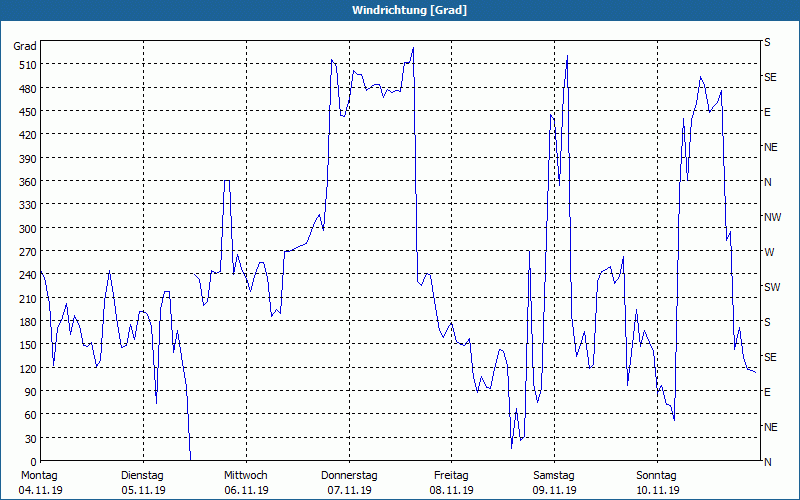This screenshot has width=800, height=500.
Task: Select the NE compass label on the 420 gridline
Action: [770, 147]
